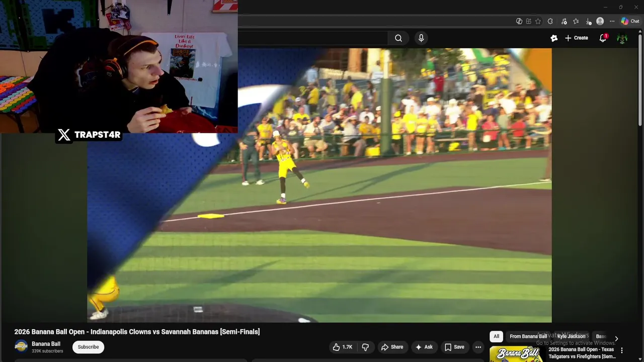Open the favorites list icon

click(576, 21)
